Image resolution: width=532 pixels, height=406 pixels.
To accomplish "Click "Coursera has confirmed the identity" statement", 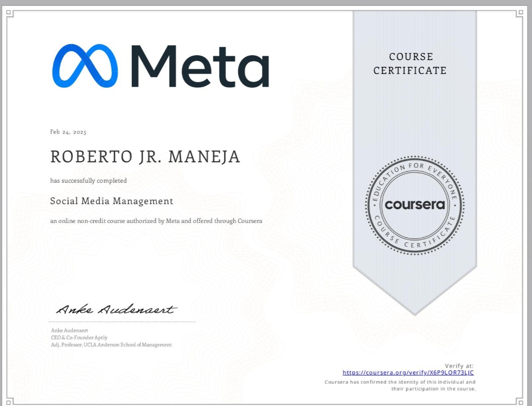I will point(400,385).
